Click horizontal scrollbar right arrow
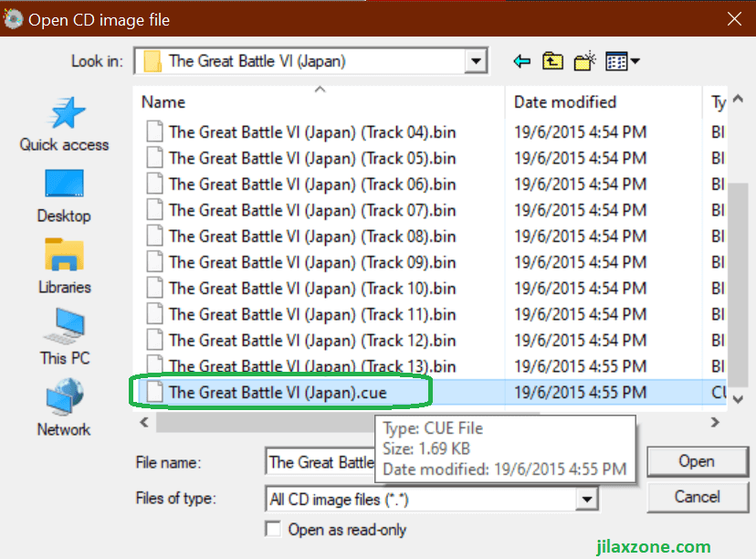Image resolution: width=756 pixels, height=559 pixels. tap(716, 423)
